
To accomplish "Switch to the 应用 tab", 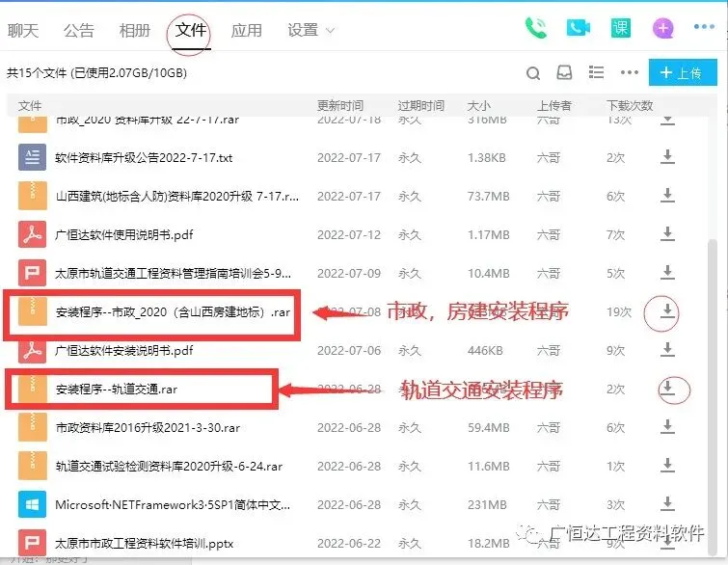I will (x=247, y=31).
